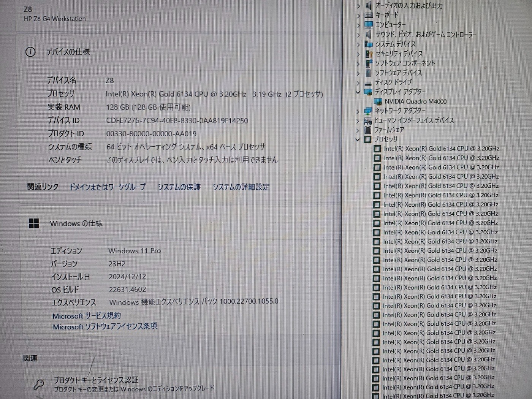The image size is (532, 399).
Task: Click the processor category icon
Action: (367, 139)
